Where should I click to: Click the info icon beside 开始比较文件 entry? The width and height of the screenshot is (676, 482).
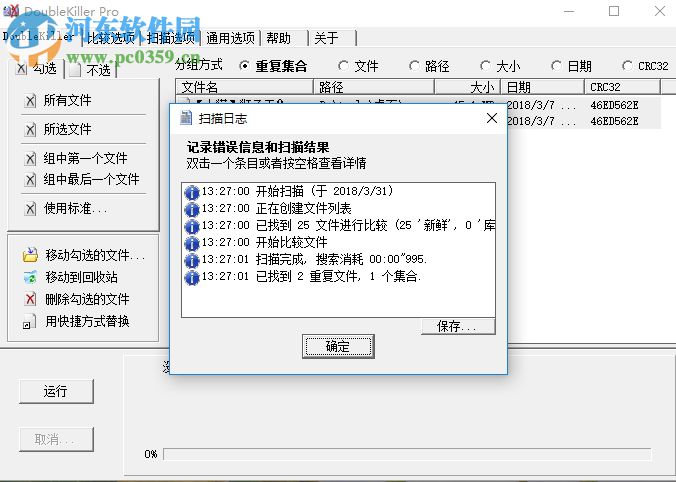(x=191, y=244)
